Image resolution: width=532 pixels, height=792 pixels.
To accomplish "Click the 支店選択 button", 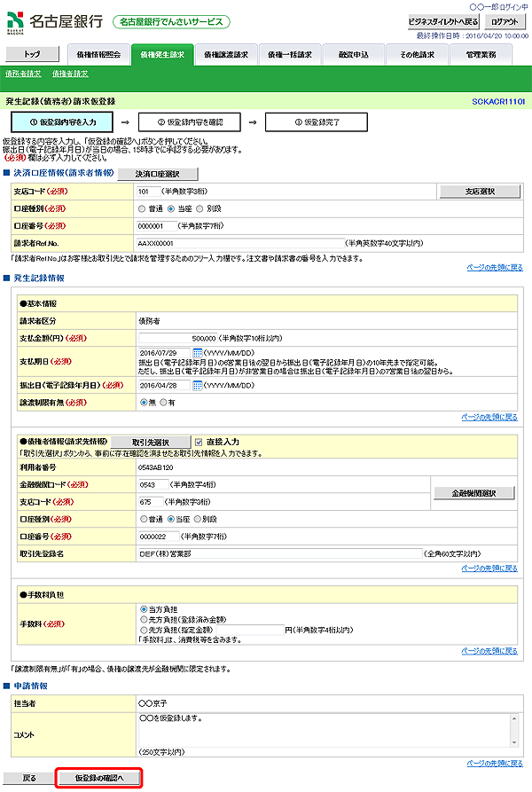I will coord(480,192).
